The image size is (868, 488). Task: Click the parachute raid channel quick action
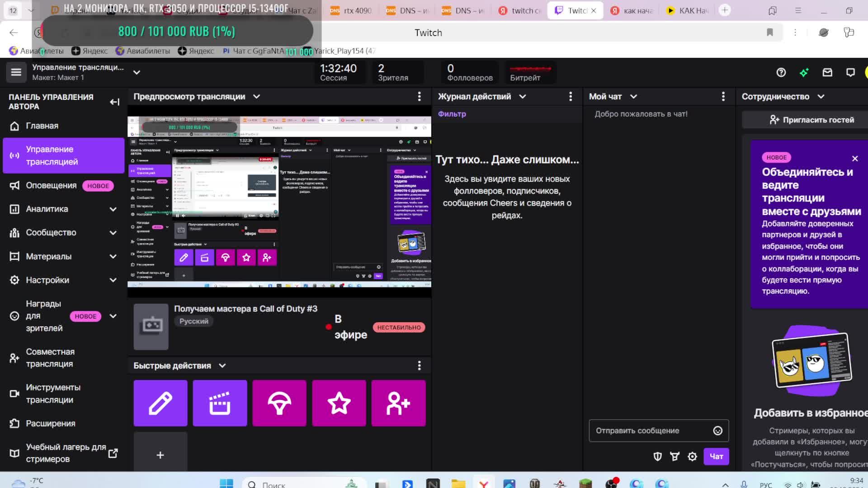pyautogui.click(x=279, y=403)
